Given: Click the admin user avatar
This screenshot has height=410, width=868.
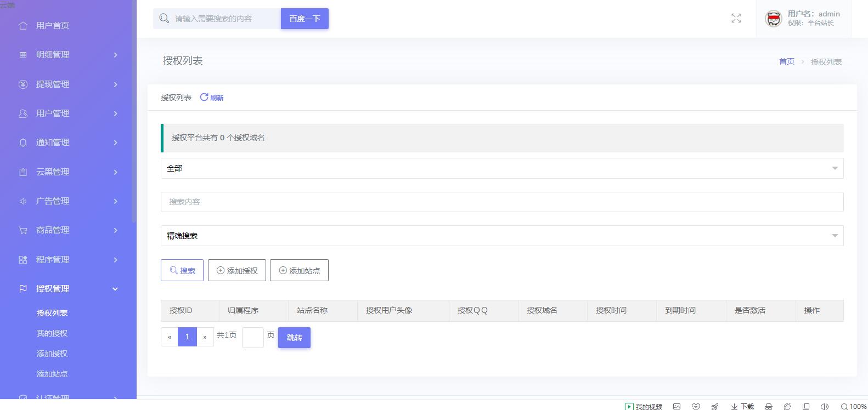Looking at the screenshot, I should tap(773, 19).
